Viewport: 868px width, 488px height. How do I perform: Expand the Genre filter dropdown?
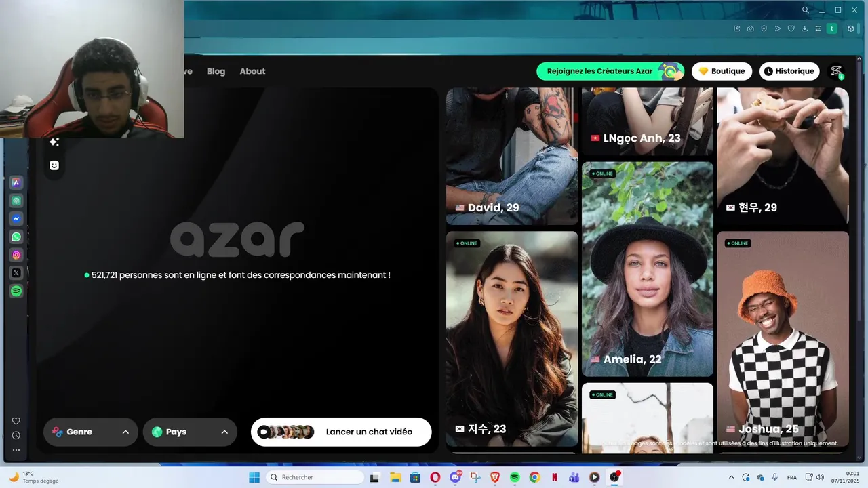click(91, 432)
